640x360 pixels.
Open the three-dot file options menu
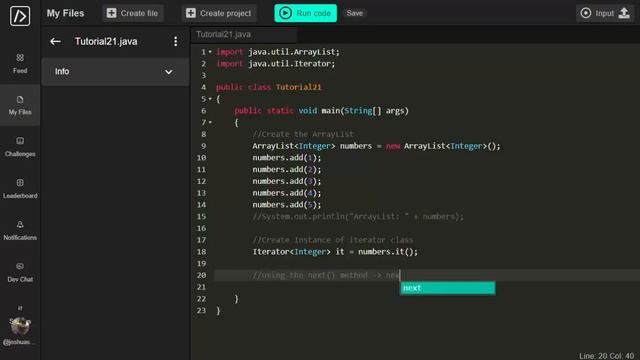click(x=176, y=41)
